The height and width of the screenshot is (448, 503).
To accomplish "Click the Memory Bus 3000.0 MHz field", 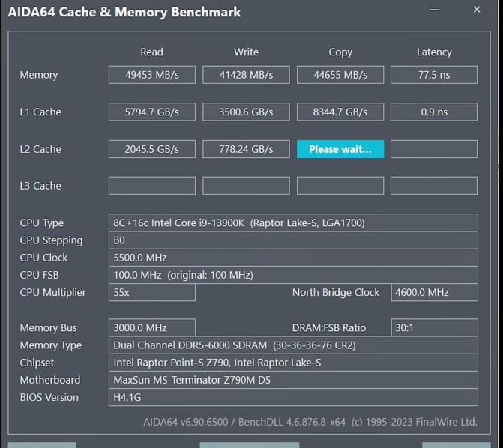I will 152,327.
